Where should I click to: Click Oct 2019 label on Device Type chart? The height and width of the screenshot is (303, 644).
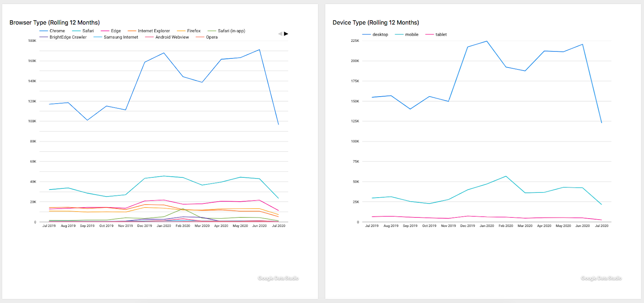pos(429,226)
